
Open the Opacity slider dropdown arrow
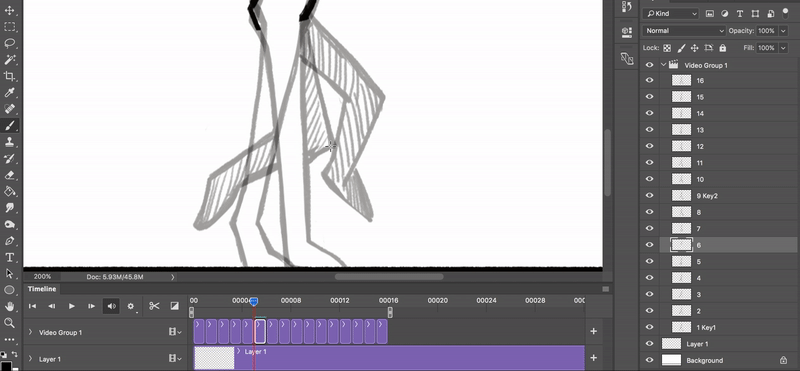(x=783, y=31)
